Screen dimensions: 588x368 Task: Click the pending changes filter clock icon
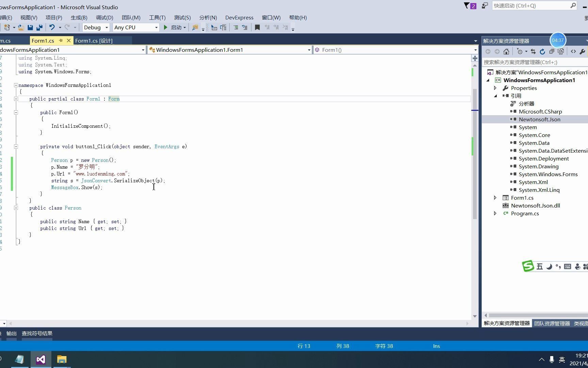coord(520,51)
